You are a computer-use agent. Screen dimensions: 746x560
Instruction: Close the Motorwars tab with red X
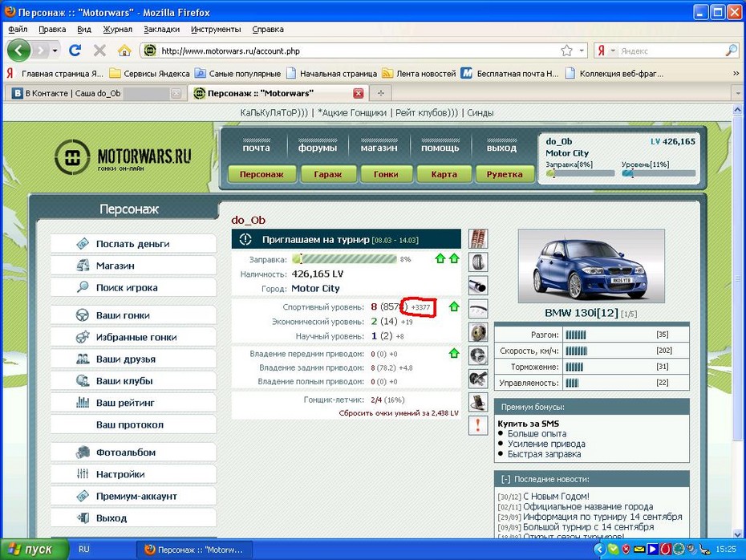point(359,93)
